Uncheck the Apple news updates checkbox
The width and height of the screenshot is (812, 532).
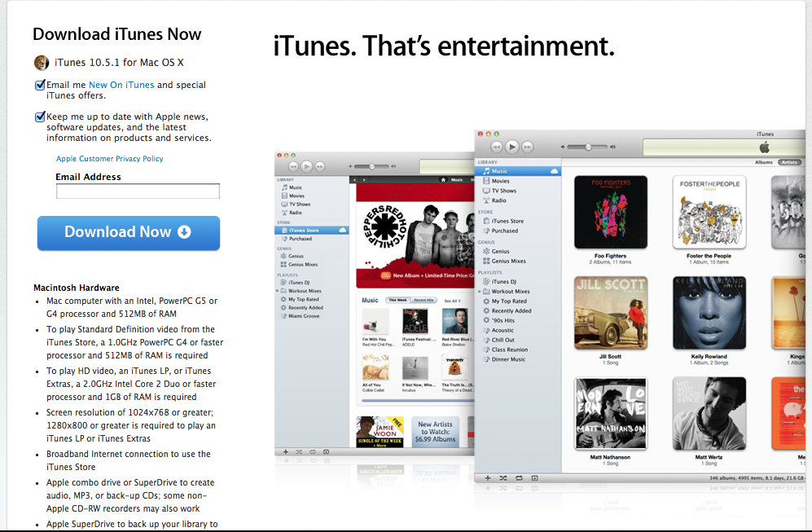[40, 117]
